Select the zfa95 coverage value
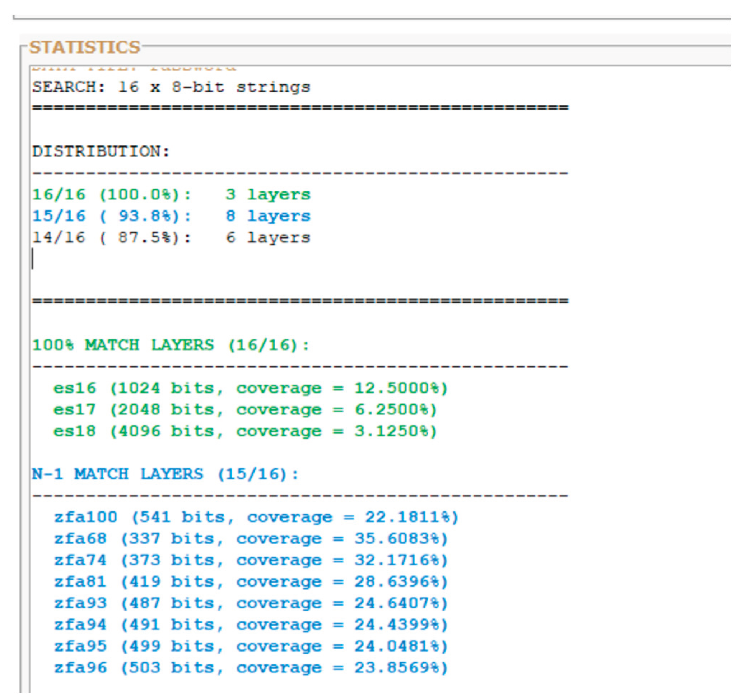The height and width of the screenshot is (700, 741). [399, 646]
